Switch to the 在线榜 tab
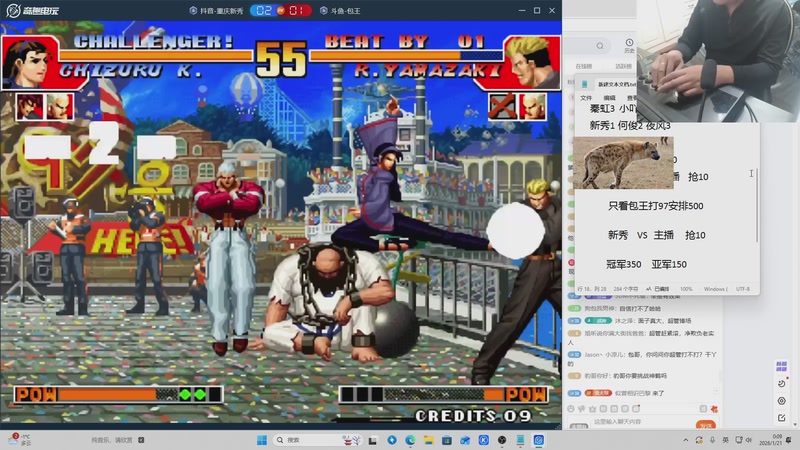The height and width of the screenshot is (450, 800). [584, 66]
